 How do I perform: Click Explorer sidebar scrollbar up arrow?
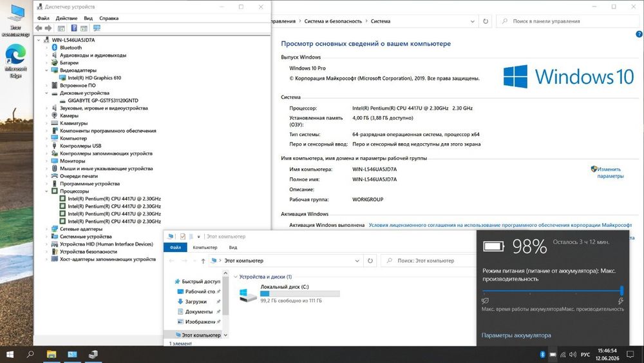pyautogui.click(x=225, y=273)
